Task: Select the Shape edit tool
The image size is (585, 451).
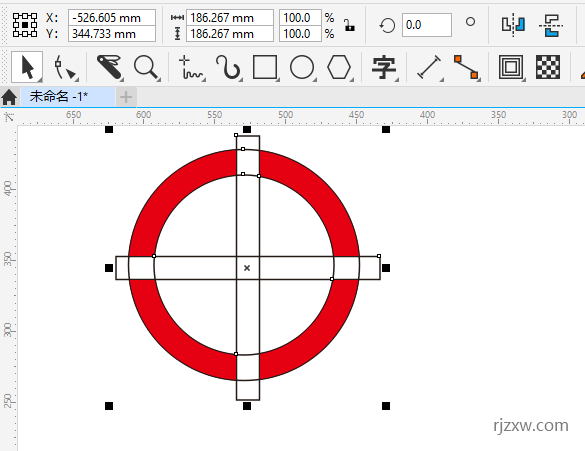Action: tap(64, 67)
